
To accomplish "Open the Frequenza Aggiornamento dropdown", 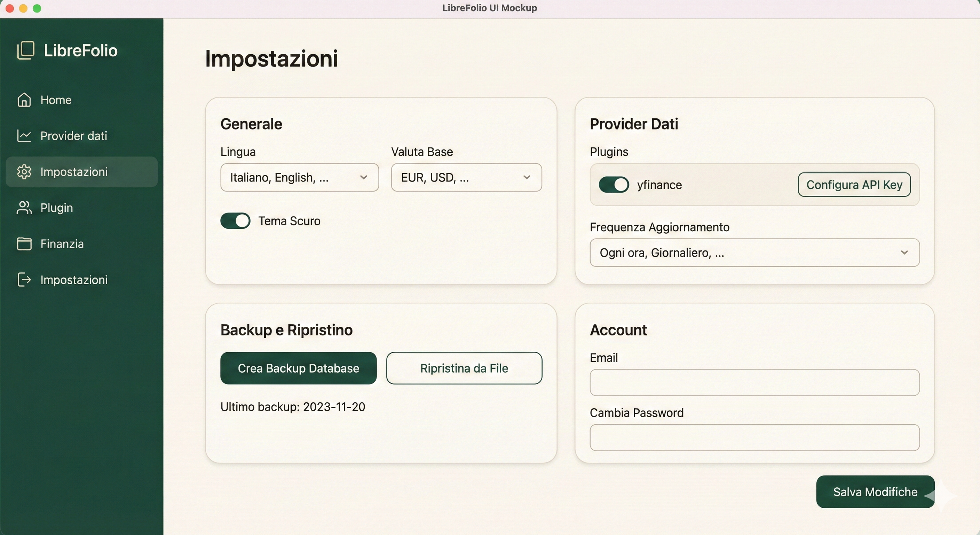I will click(x=754, y=253).
